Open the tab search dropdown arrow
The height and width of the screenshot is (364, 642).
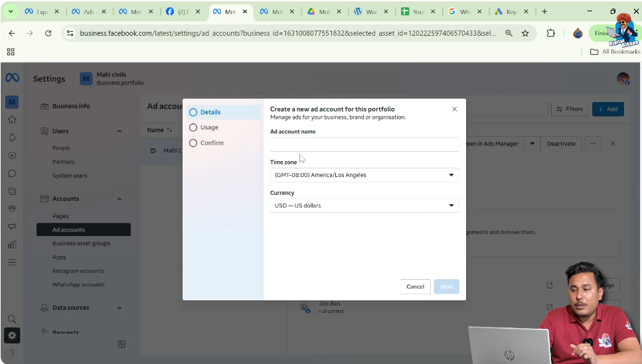point(11,11)
